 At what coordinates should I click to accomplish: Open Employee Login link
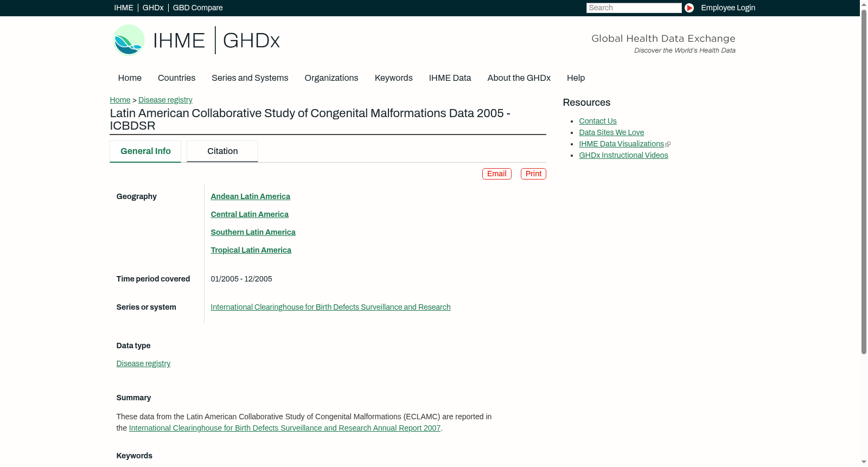[728, 8]
